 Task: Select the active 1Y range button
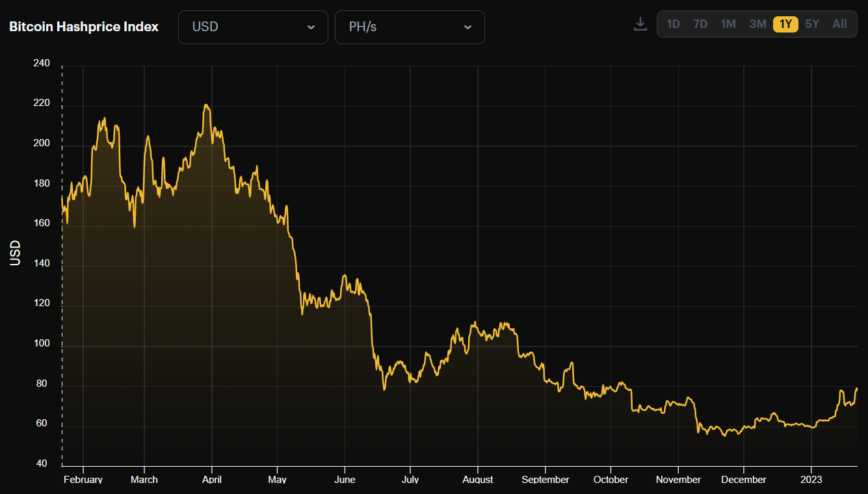785,24
